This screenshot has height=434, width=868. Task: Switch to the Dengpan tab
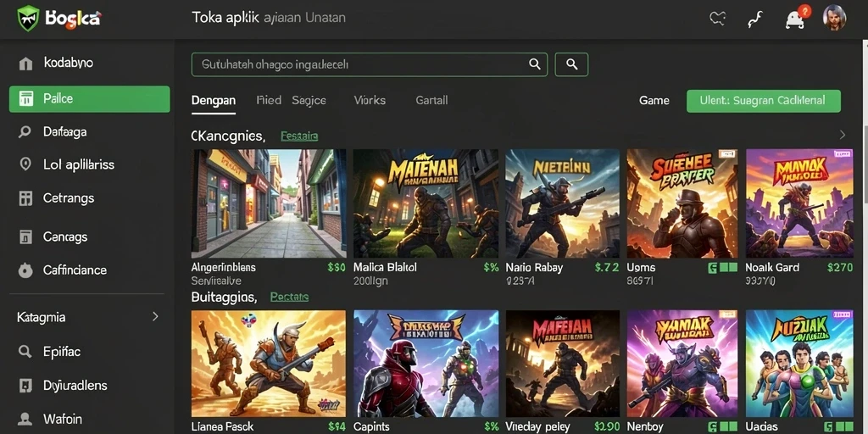point(214,101)
